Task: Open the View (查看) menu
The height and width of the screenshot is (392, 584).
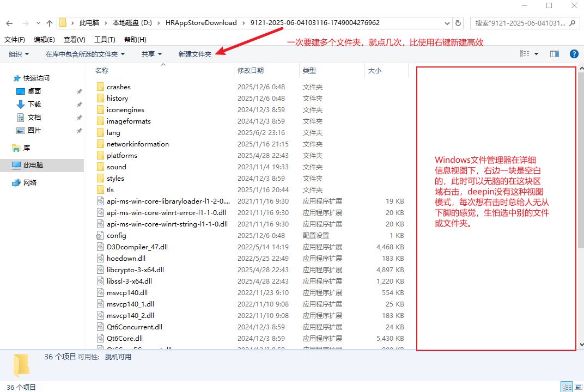Action: (x=75, y=39)
